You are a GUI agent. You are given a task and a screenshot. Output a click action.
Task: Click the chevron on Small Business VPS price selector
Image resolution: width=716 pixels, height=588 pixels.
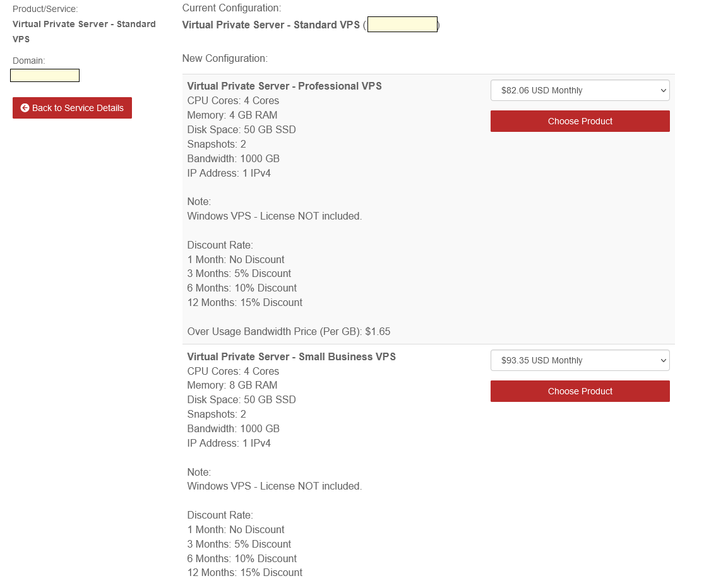664,360
